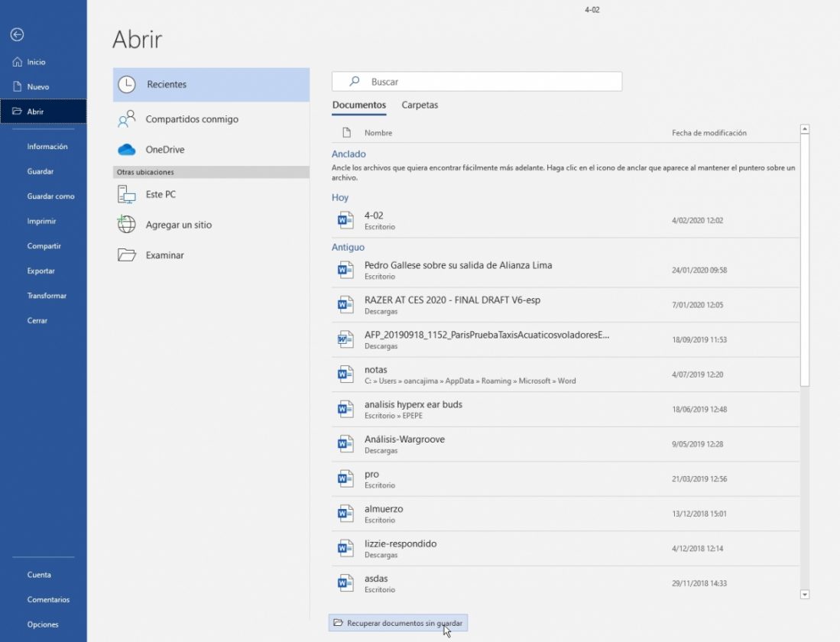This screenshot has height=642, width=840.
Task: Open Nuevo in the left sidebar
Action: tap(38, 87)
